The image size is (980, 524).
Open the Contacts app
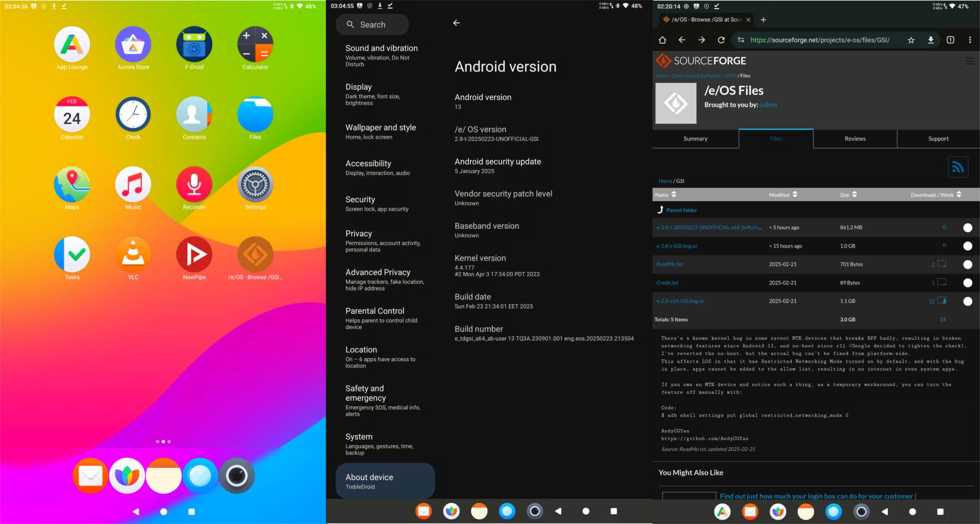tap(194, 115)
